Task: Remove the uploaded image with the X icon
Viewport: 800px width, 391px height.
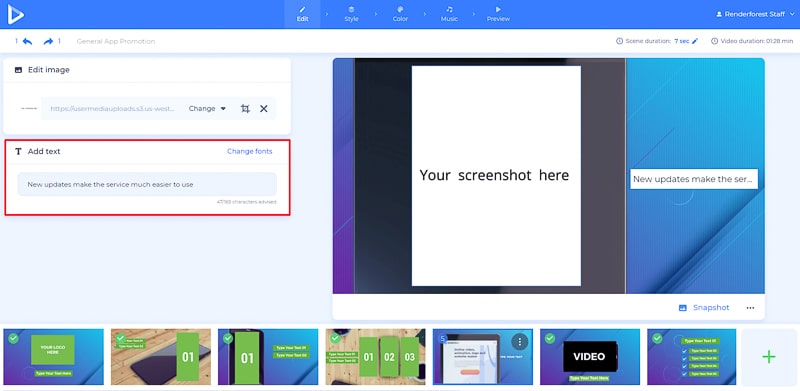Action: coord(264,109)
